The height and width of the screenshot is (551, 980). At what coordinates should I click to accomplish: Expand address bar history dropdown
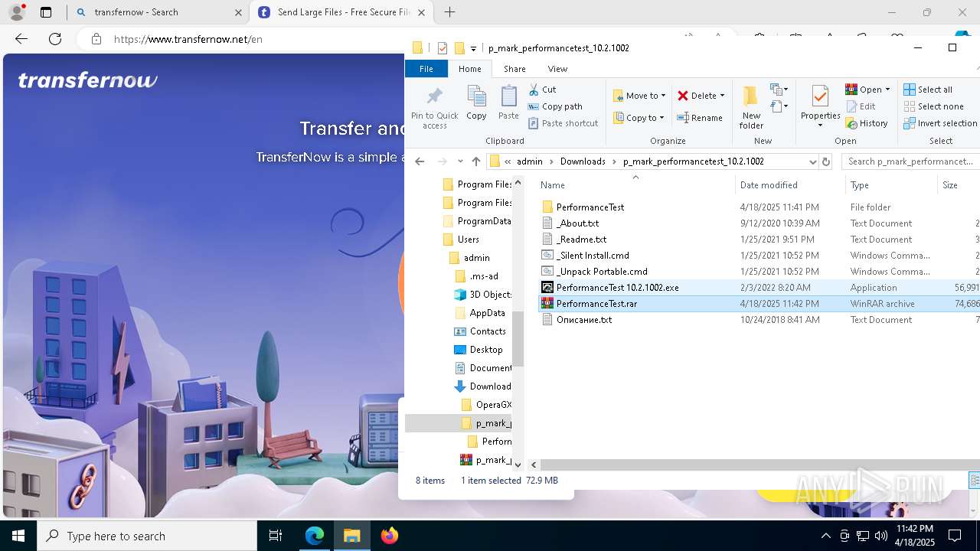click(x=812, y=161)
